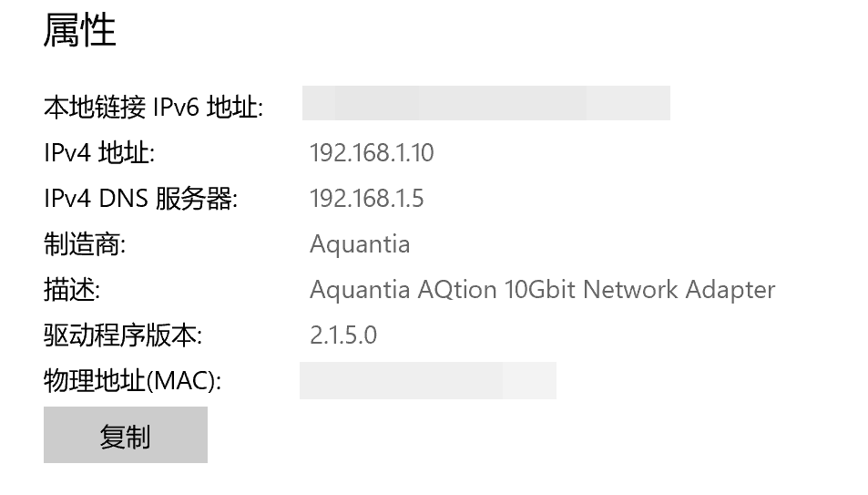Click the blurred MAC address value

click(428, 380)
